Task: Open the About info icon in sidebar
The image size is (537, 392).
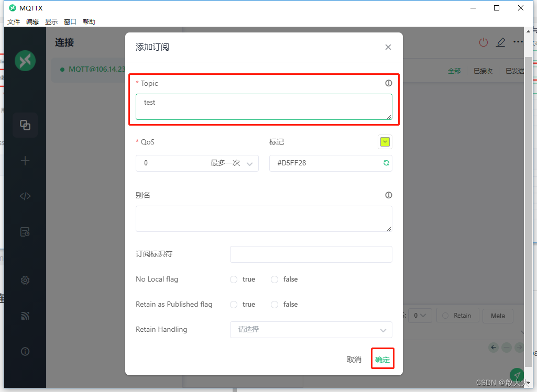Action: click(x=25, y=351)
